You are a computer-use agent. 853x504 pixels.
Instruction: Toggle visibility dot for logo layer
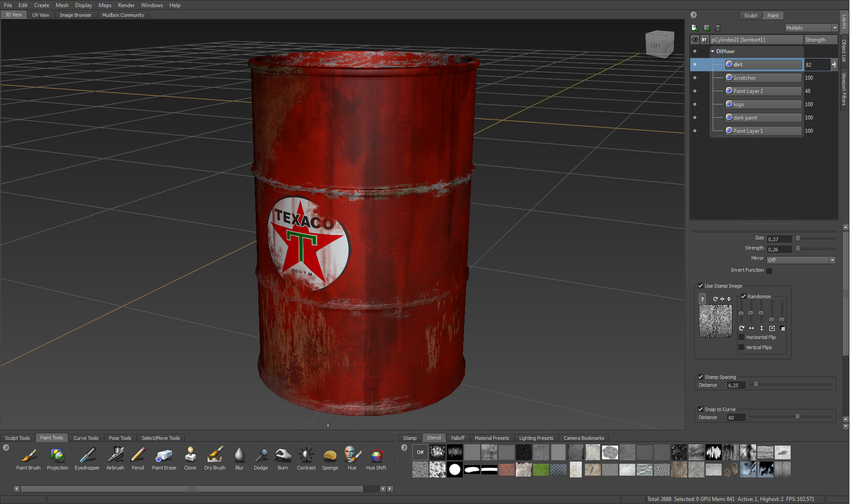[x=695, y=104]
